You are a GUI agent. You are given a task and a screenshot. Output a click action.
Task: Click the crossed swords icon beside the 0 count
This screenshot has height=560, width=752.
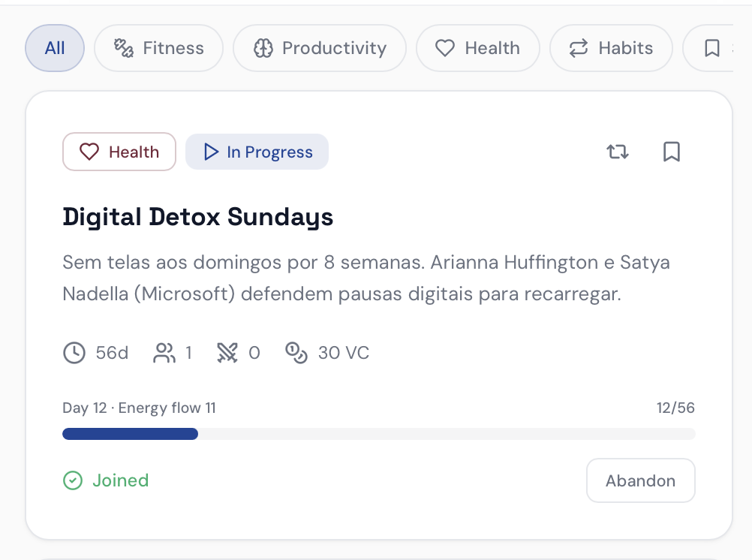pyautogui.click(x=227, y=353)
